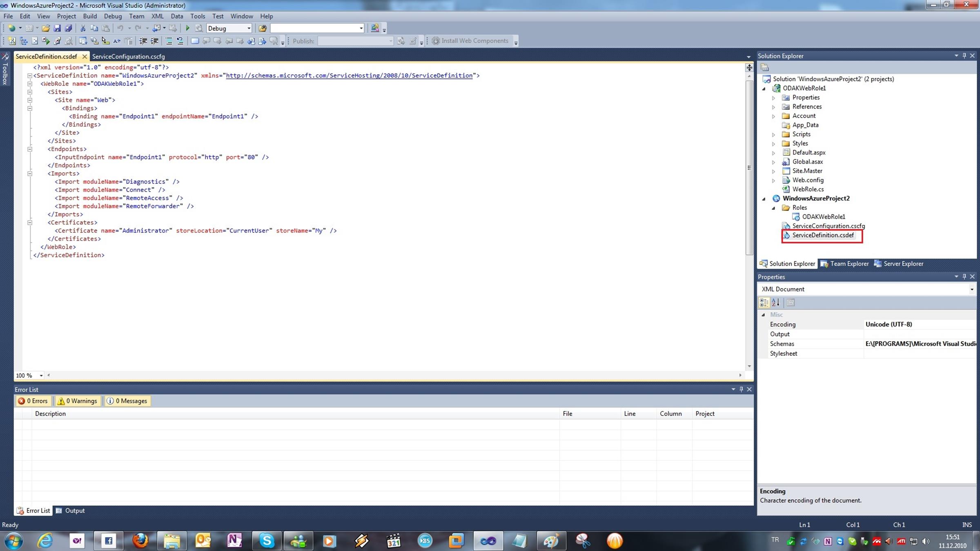Screen dimensions: 980x551
Task: Click the Decrease Indent icon
Action: point(143,41)
